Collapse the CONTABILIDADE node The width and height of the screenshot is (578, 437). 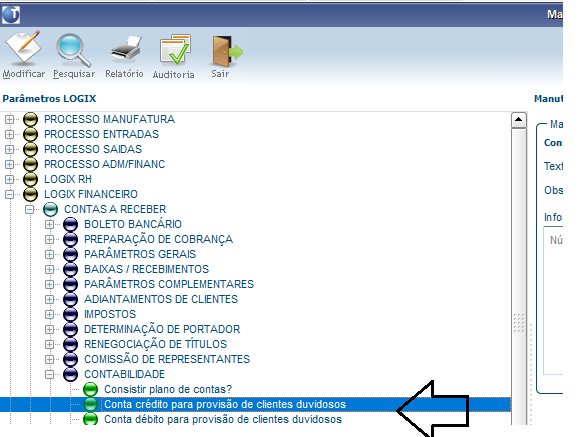pos(49,374)
